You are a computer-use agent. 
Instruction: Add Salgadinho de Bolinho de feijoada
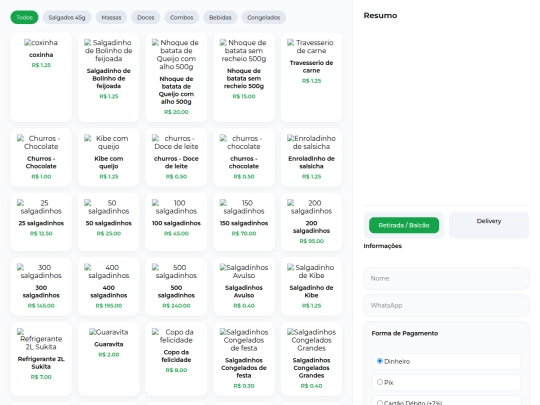click(108, 77)
